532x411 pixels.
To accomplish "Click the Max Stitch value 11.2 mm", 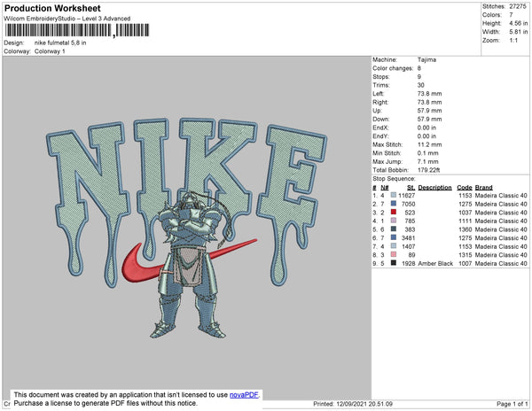I will [x=429, y=144].
